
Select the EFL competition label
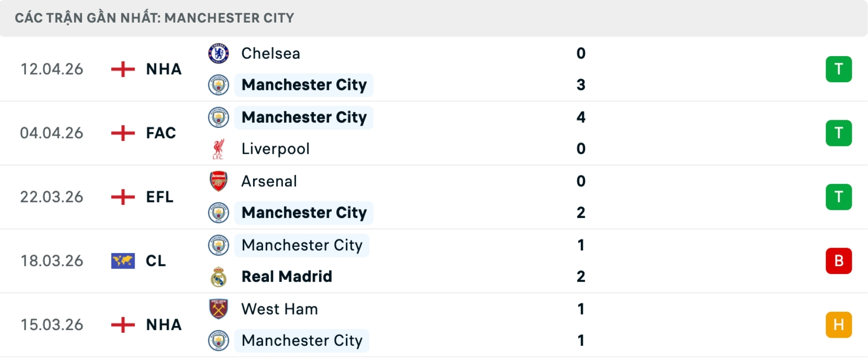[160, 197]
